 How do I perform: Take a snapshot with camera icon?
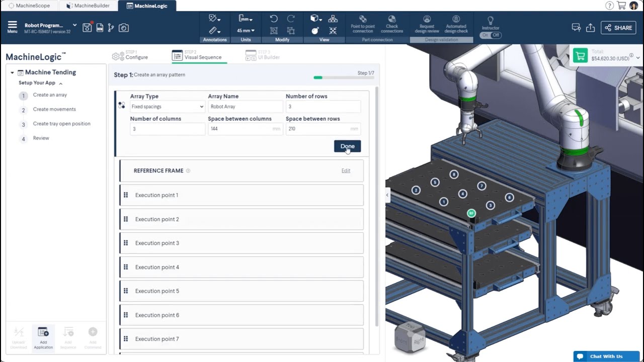pos(123,28)
